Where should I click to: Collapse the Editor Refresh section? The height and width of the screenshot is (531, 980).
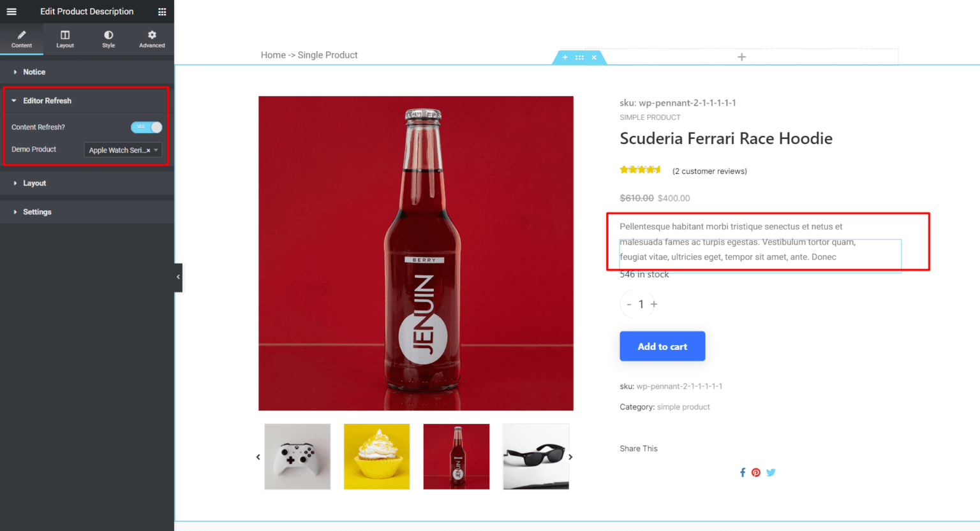pyautogui.click(x=87, y=101)
